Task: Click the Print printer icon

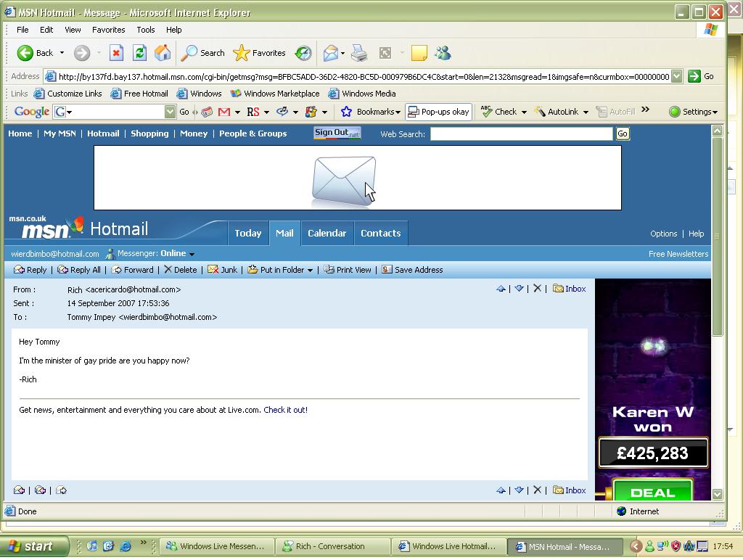Action: click(x=359, y=53)
